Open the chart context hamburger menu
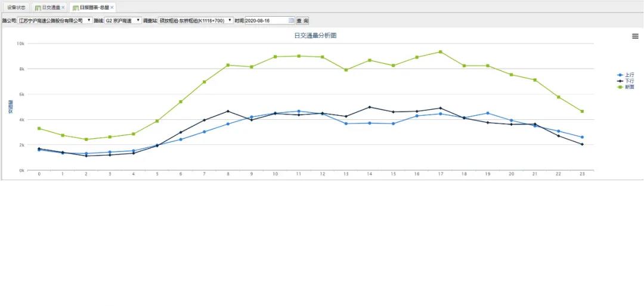Viewport: 644px width, 306px height. pyautogui.click(x=635, y=36)
